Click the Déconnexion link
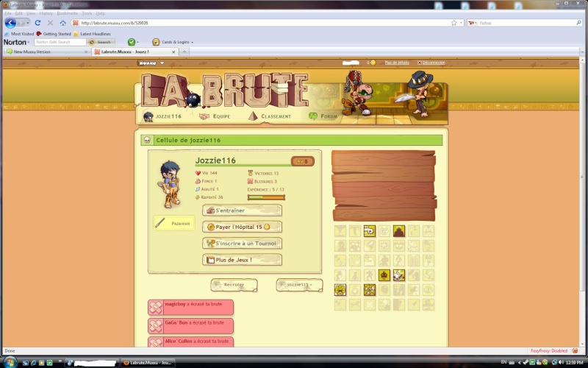The width and height of the screenshot is (588, 368). tap(431, 63)
